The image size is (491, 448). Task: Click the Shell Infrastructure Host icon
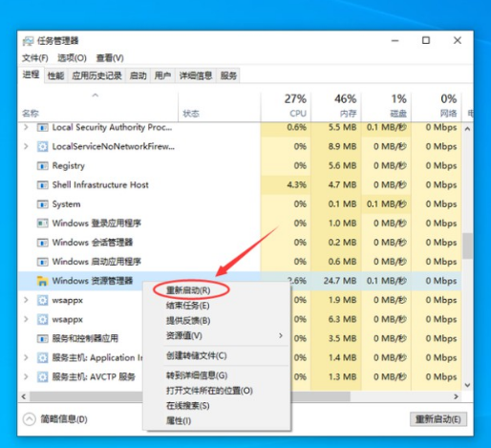[x=42, y=185]
